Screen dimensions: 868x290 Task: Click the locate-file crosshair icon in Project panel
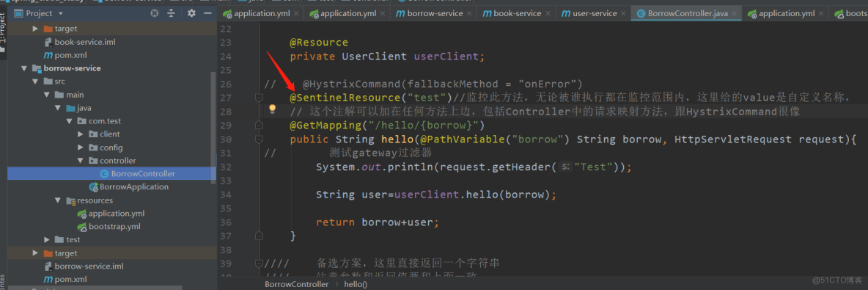click(155, 13)
